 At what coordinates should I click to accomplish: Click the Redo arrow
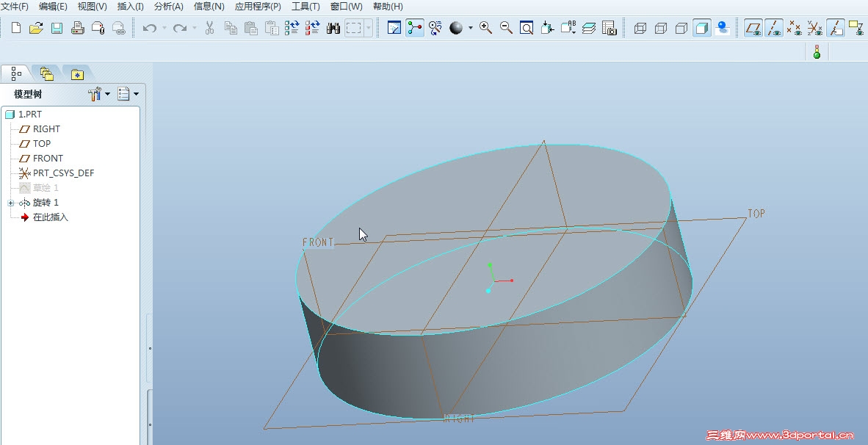pyautogui.click(x=179, y=28)
